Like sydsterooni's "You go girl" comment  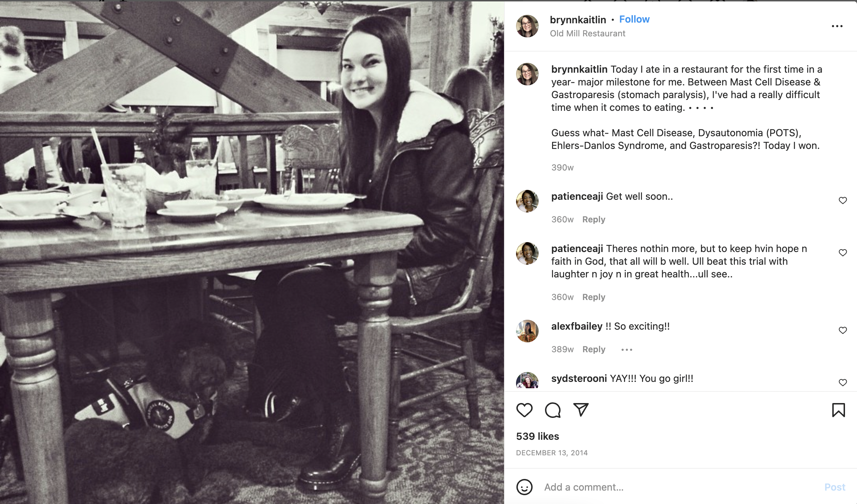(843, 383)
